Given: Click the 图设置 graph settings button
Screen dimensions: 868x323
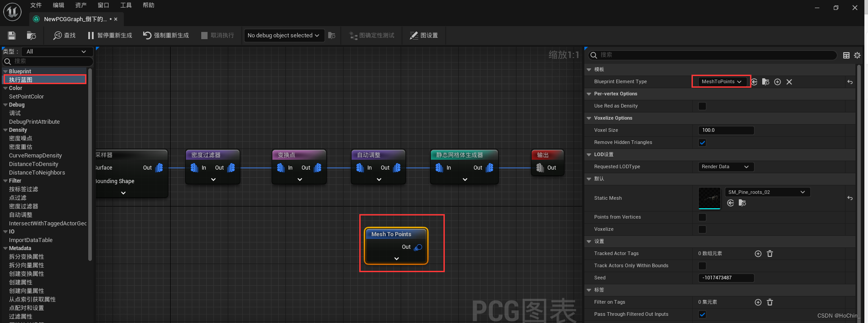Looking at the screenshot, I should click(424, 36).
